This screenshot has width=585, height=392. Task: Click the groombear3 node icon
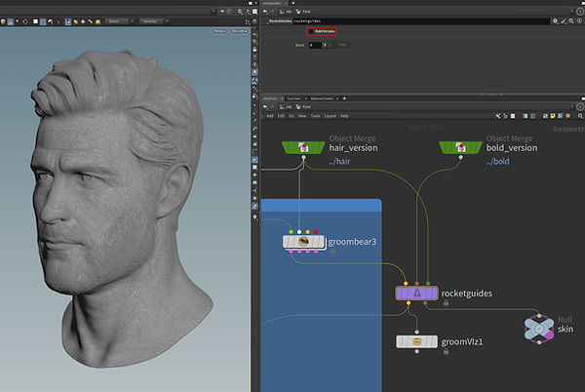pyautogui.click(x=303, y=242)
